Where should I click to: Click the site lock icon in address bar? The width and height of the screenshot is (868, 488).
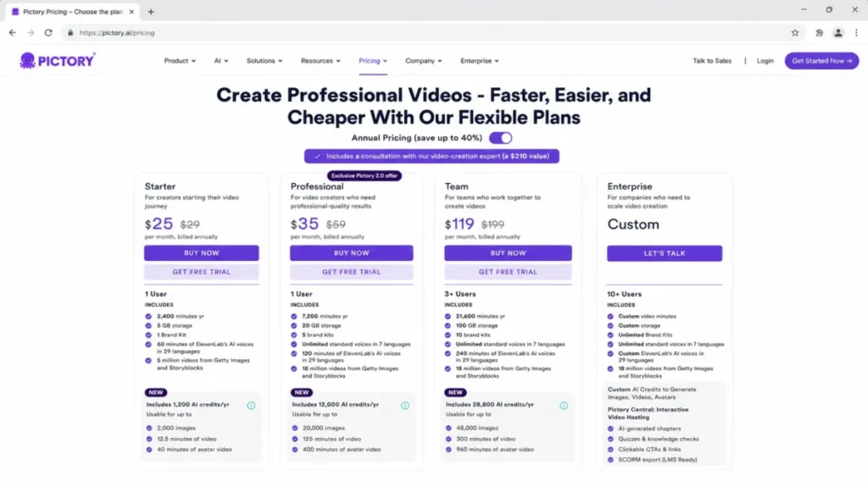[70, 33]
